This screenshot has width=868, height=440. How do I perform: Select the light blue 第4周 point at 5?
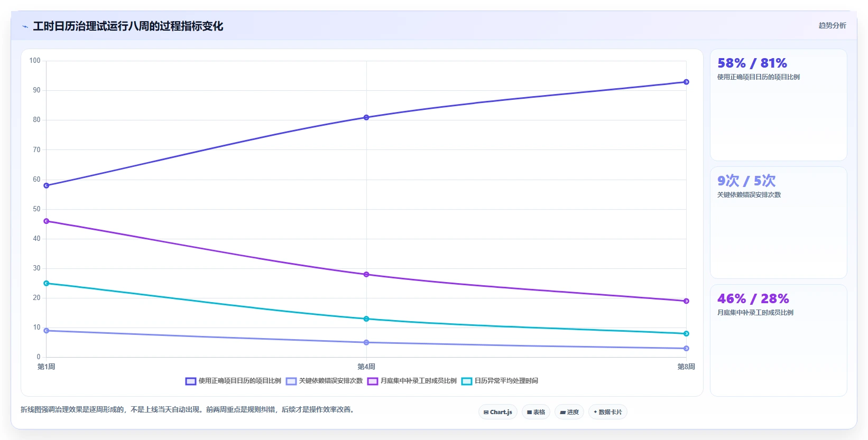pyautogui.click(x=366, y=343)
